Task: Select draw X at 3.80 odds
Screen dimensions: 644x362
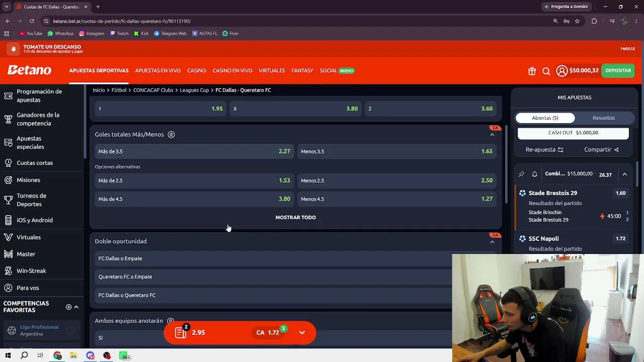Action: pyautogui.click(x=295, y=109)
